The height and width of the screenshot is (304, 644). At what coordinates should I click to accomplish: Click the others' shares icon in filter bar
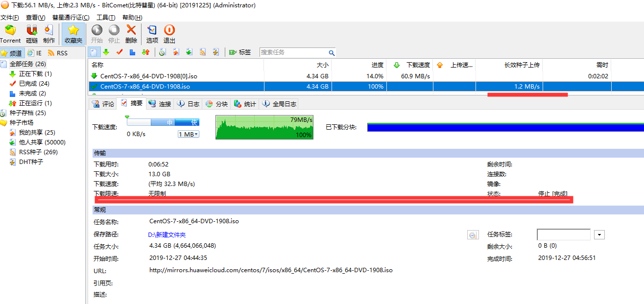[x=189, y=52]
